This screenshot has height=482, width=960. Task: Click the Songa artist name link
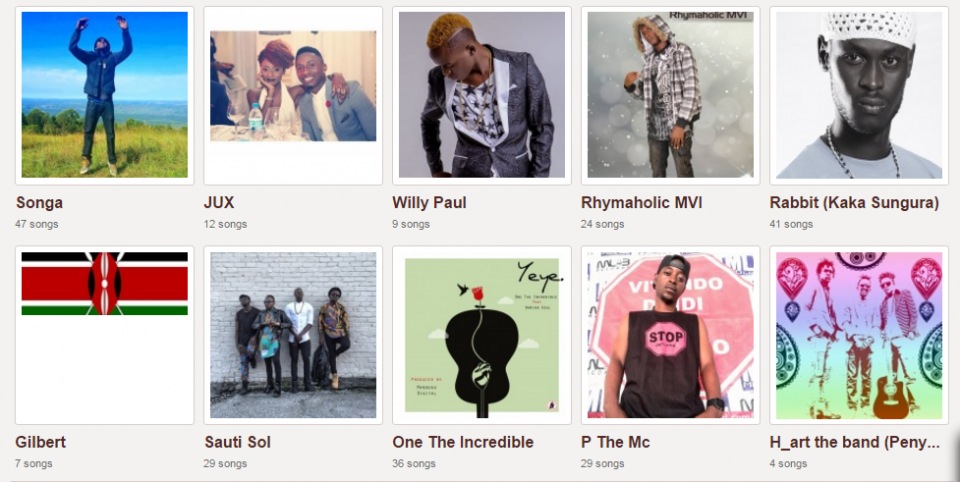39,203
